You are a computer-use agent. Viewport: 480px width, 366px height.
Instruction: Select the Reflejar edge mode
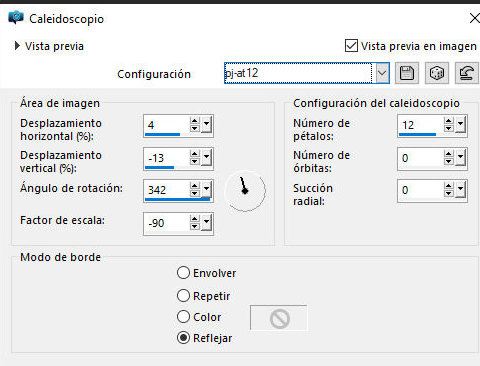183,338
